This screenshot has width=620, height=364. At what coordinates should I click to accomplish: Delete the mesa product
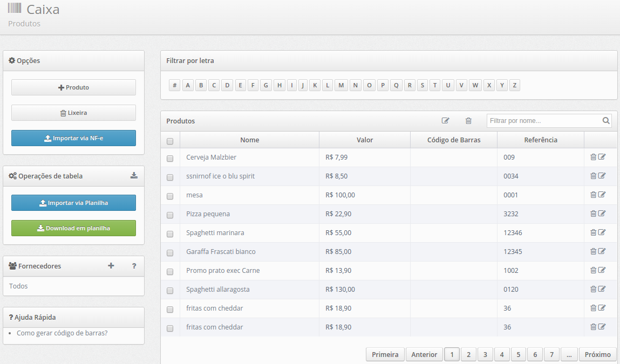(593, 195)
